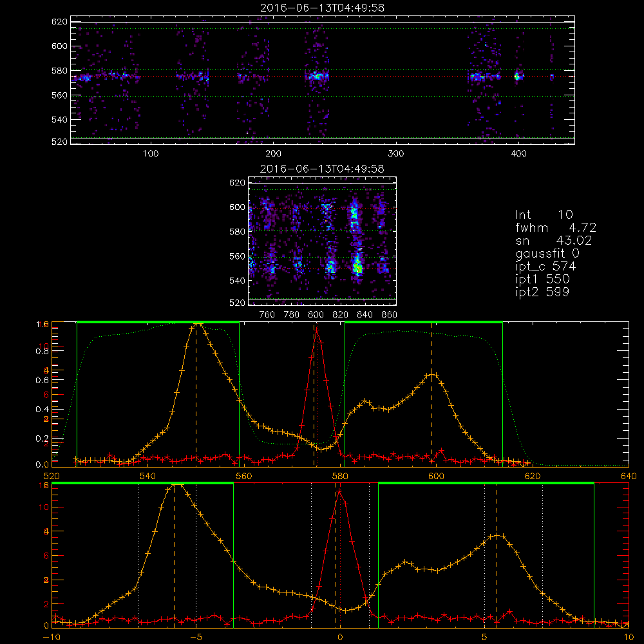Click the 'ipt2 599' value
Image resolution: width=644 pixels, height=644 pixels.
(542, 292)
